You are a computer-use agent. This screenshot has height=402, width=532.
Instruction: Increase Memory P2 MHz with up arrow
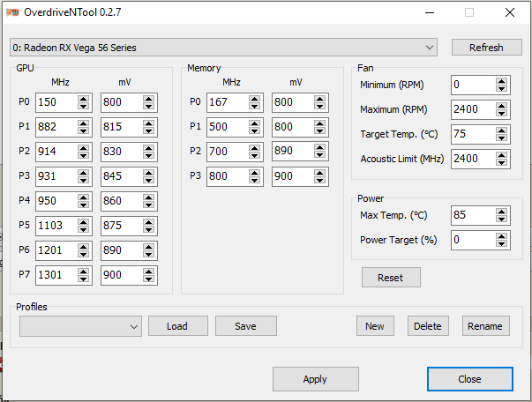tap(254, 148)
